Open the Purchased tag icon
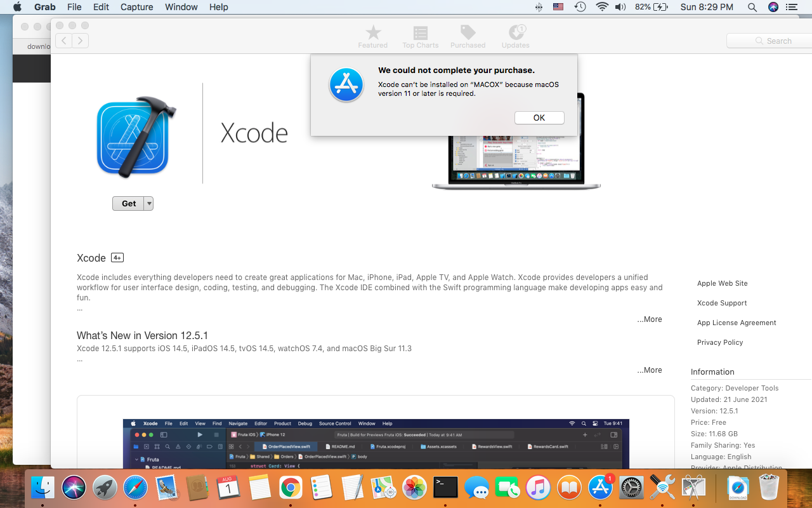Image resolution: width=812 pixels, height=508 pixels. tap(468, 32)
